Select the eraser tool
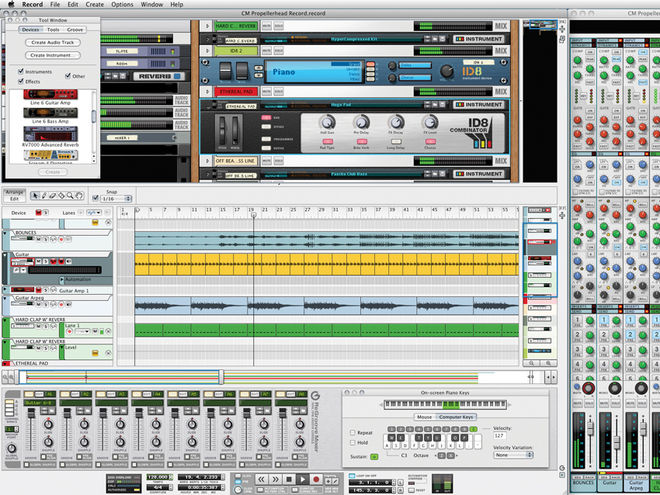This screenshot has height=495, width=660. 53,195
